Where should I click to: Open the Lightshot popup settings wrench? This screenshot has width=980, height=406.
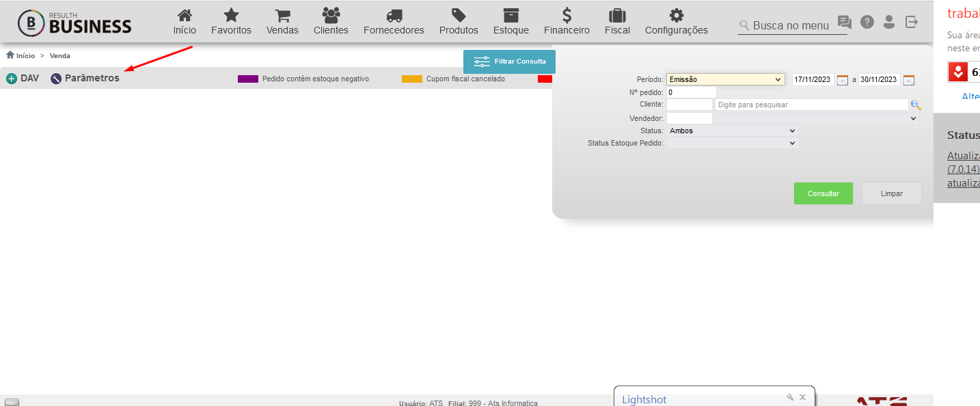[790, 397]
